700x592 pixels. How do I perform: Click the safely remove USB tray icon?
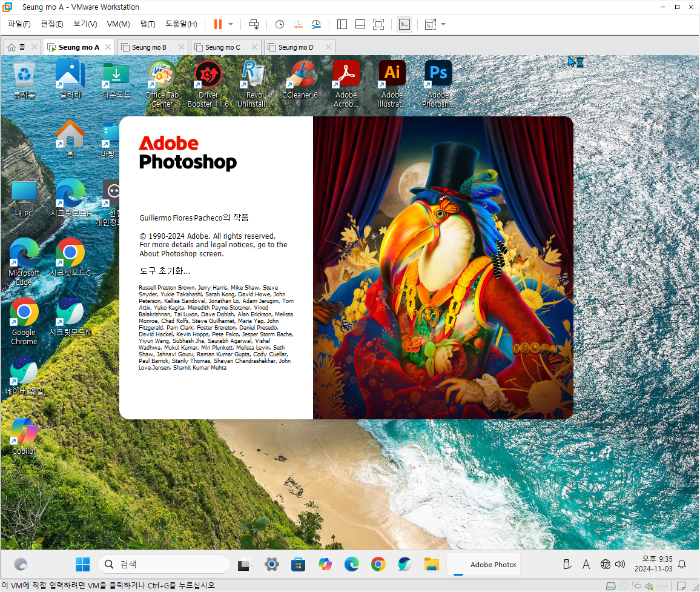click(x=567, y=564)
